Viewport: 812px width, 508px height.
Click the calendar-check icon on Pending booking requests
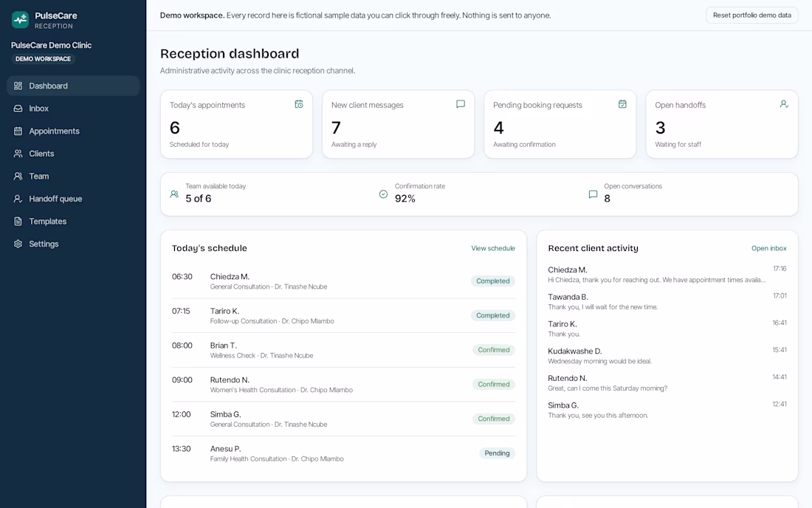coord(622,104)
